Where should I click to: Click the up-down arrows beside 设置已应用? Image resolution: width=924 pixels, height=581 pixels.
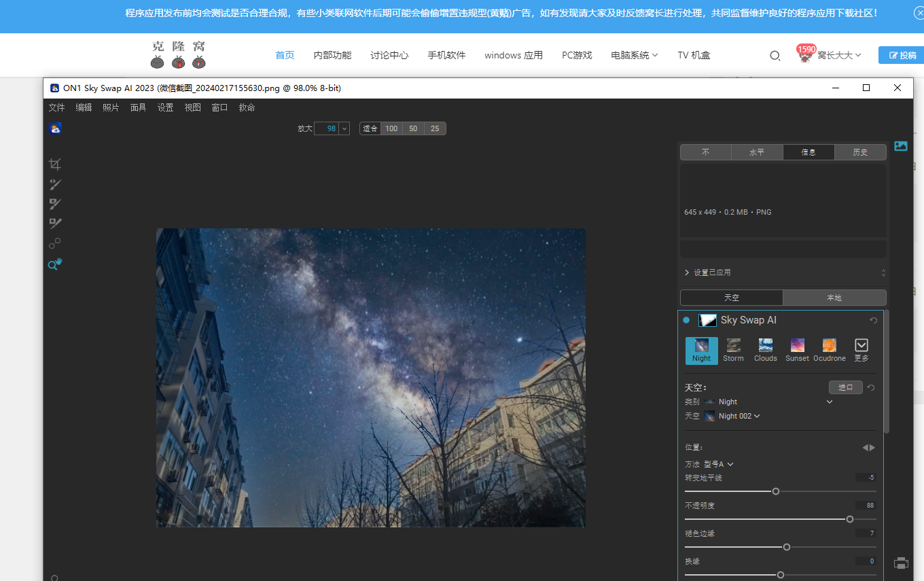coord(883,272)
